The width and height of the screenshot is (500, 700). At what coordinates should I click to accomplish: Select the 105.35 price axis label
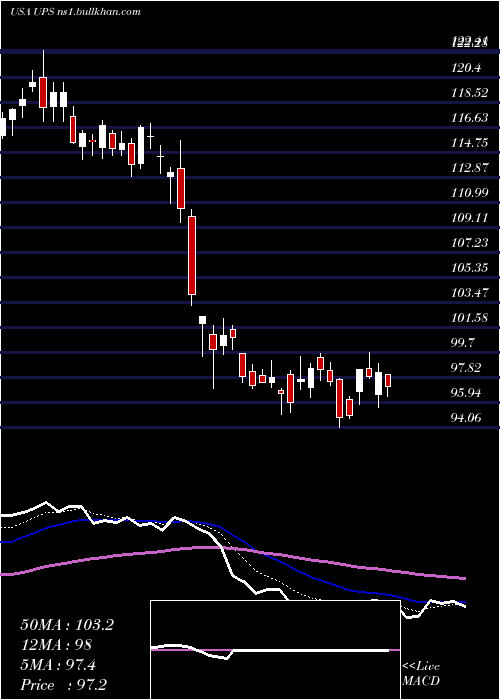click(x=469, y=268)
